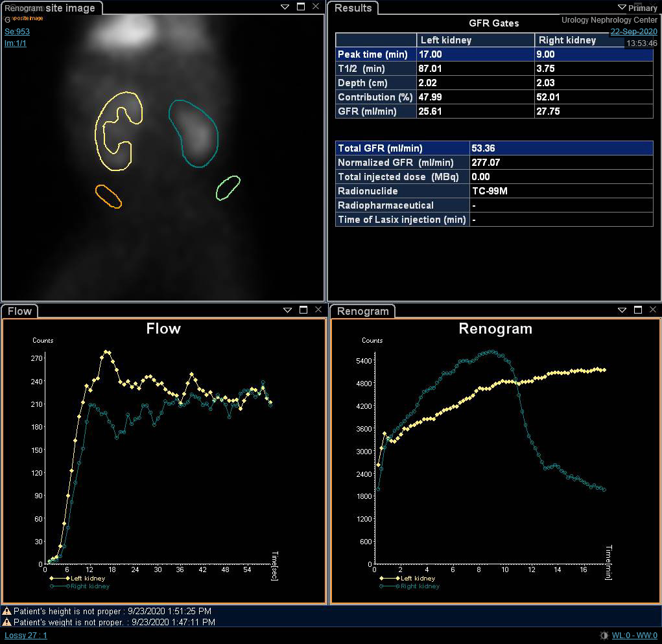Close the Renogram chart panel
This screenshot has width=662, height=644.
point(653,310)
